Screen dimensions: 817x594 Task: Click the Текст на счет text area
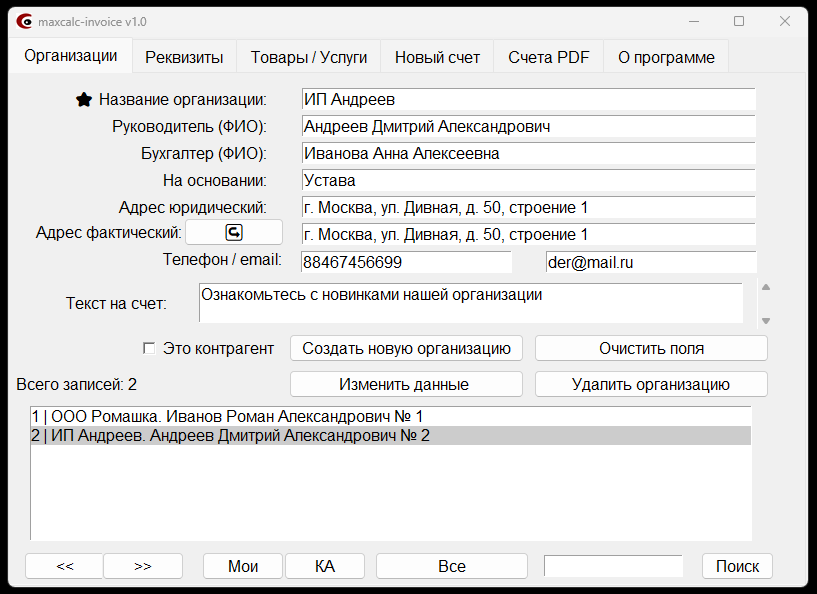coord(471,303)
